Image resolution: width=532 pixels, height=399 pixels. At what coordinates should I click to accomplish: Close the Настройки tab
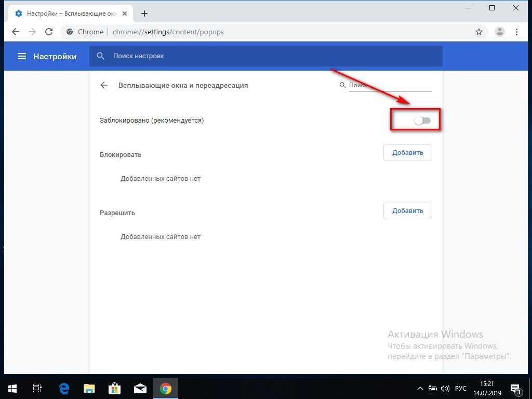pyautogui.click(x=125, y=14)
